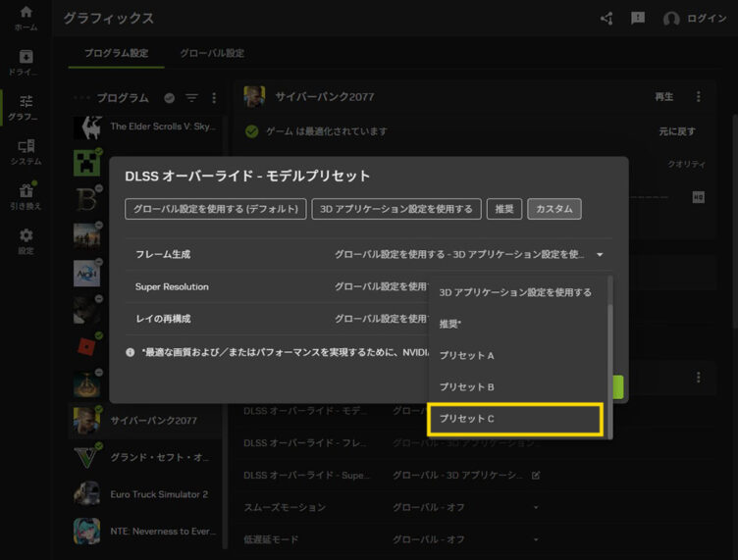
Task: Select サイバーパンク2077 in program list
Action: (x=146, y=421)
